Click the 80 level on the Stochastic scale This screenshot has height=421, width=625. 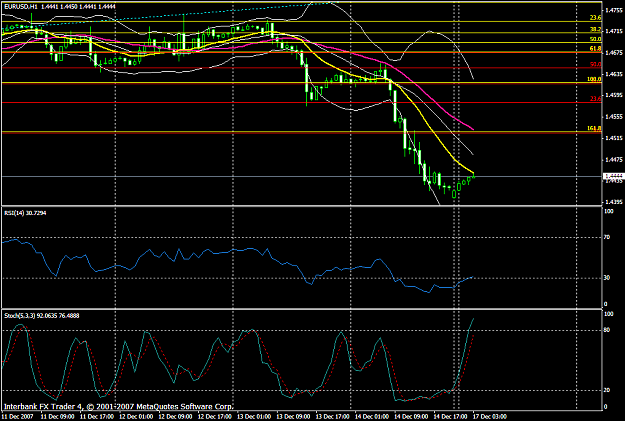click(607, 330)
